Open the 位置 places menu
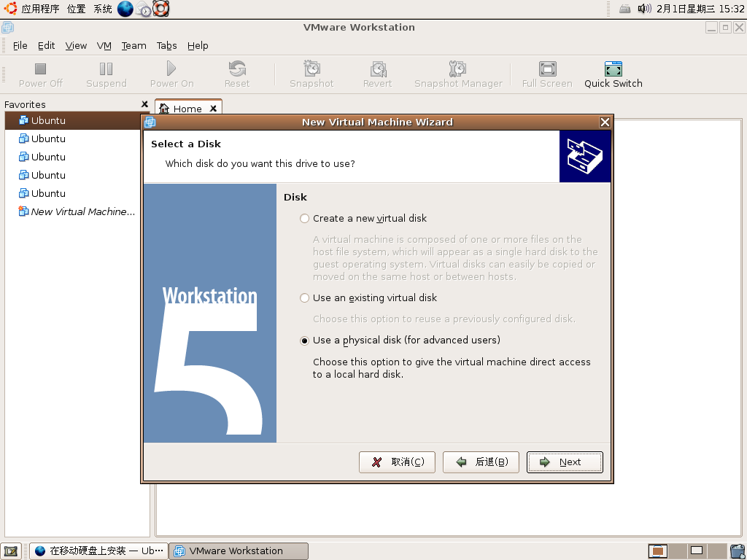Viewport: 747px width, 560px height. (x=76, y=9)
